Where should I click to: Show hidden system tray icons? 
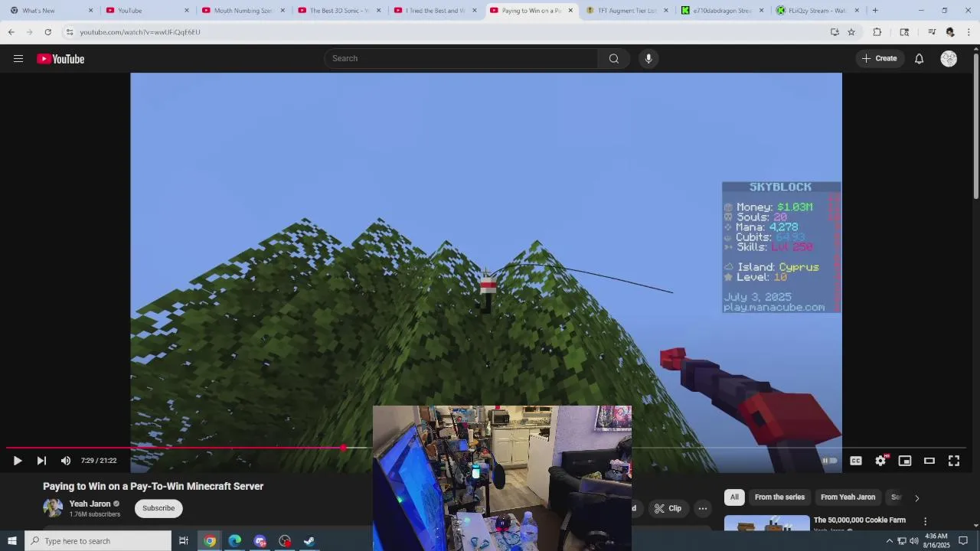889,541
